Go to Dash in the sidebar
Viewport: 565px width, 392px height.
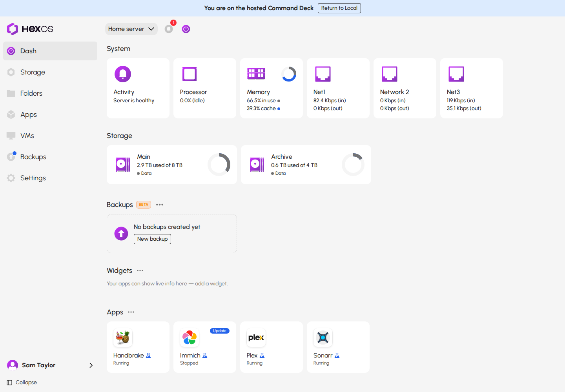pyautogui.click(x=50, y=51)
